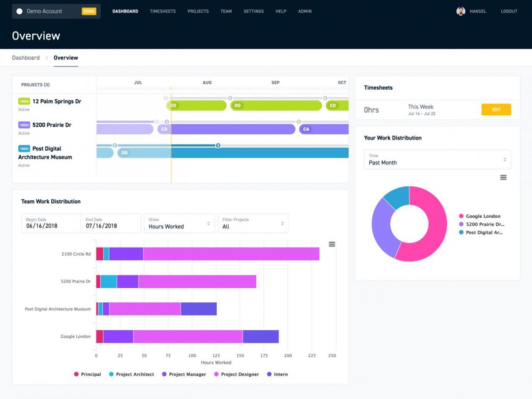The width and height of the screenshot is (532, 399).
Task: Open the Projects menu item
Action: (198, 11)
